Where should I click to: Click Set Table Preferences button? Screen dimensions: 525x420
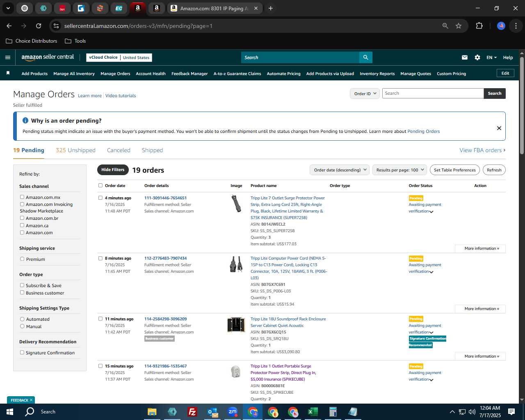455,170
